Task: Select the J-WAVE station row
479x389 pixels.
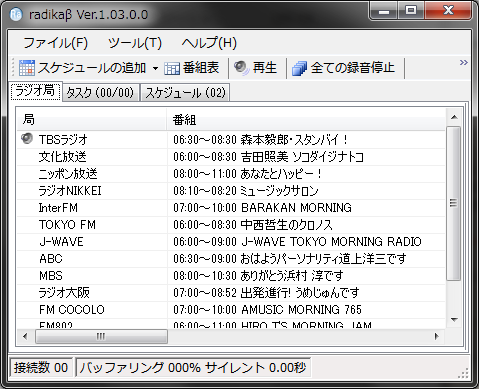Action: pos(231,242)
